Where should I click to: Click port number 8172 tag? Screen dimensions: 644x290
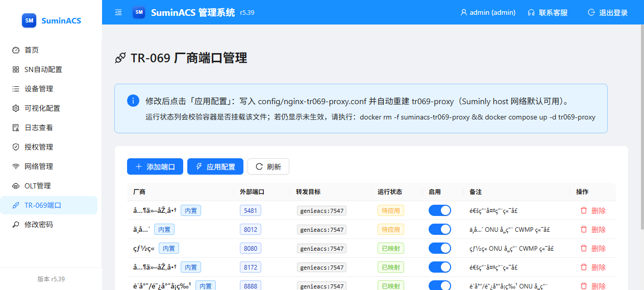point(251,267)
